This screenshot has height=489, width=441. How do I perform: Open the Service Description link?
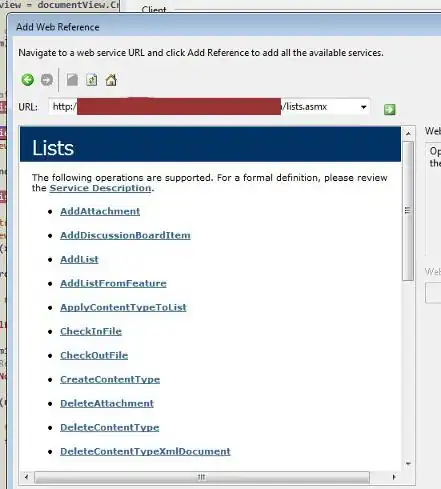pos(100,188)
